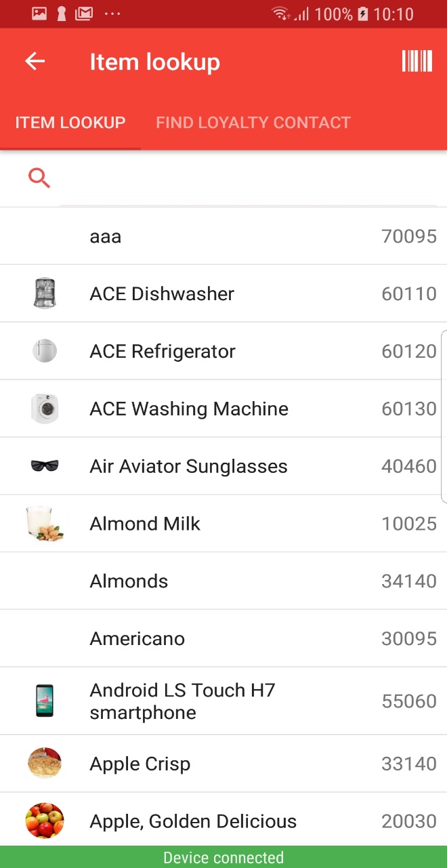The height and width of the screenshot is (868, 447).
Task: Tap the ACE Dishwasher product image
Action: (45, 293)
